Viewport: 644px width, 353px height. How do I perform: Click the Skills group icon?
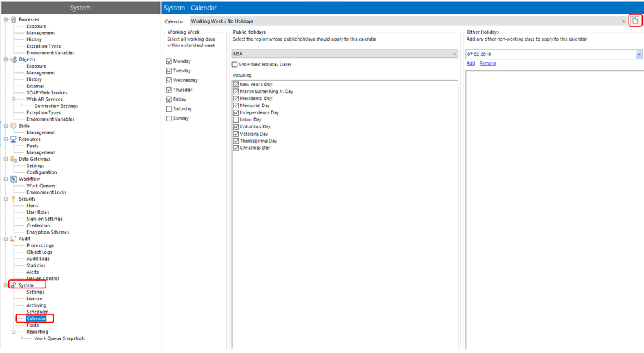click(x=14, y=126)
